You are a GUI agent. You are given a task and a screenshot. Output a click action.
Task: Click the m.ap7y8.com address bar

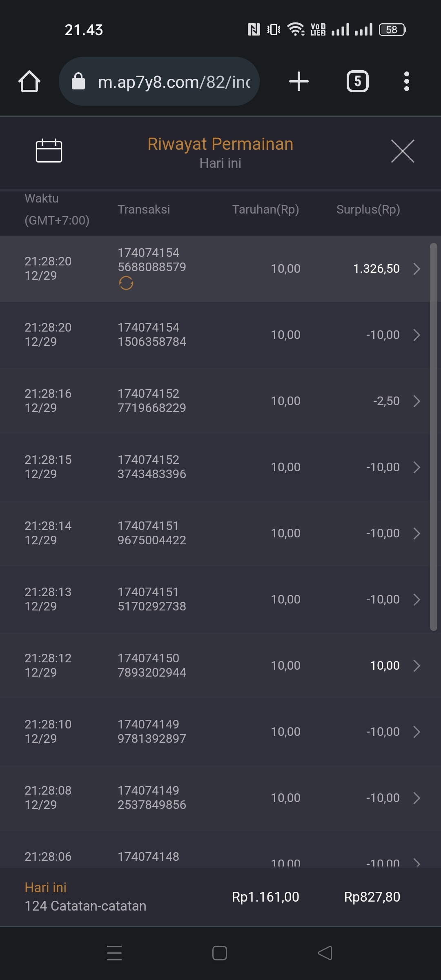(174, 82)
